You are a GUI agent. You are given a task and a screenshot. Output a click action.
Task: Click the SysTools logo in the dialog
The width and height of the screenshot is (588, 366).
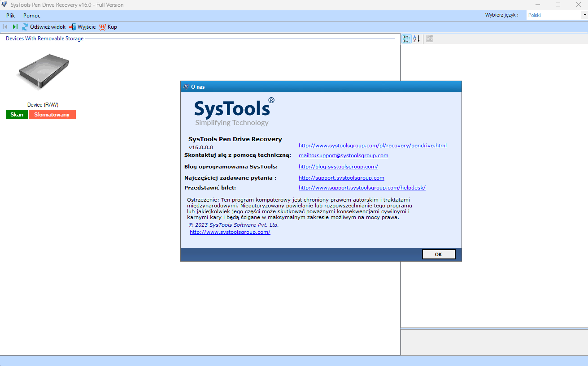(x=234, y=112)
